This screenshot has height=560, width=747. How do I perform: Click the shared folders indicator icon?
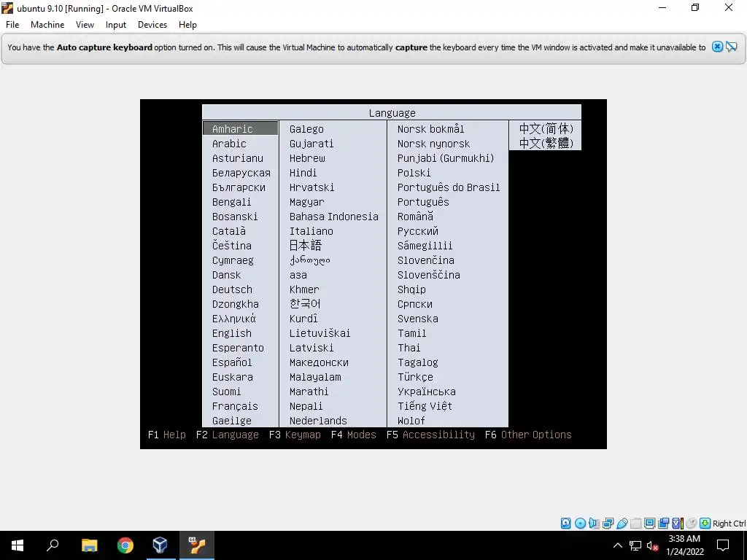click(x=635, y=524)
